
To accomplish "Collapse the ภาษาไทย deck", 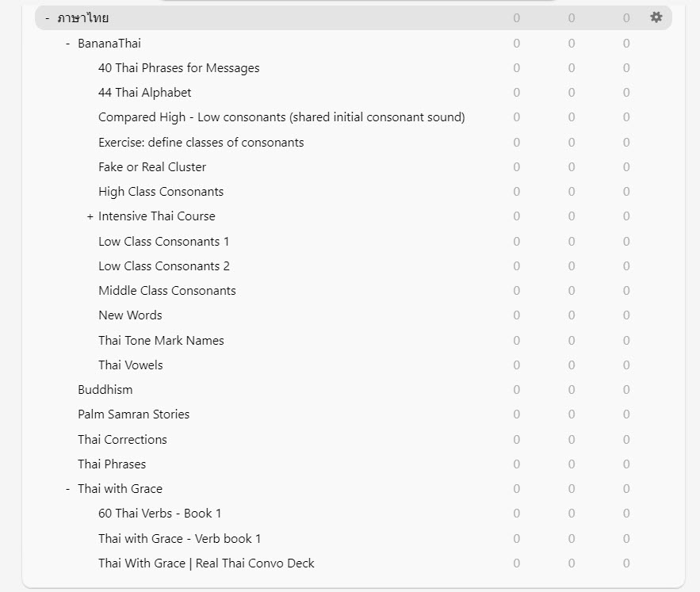I will tap(48, 18).
